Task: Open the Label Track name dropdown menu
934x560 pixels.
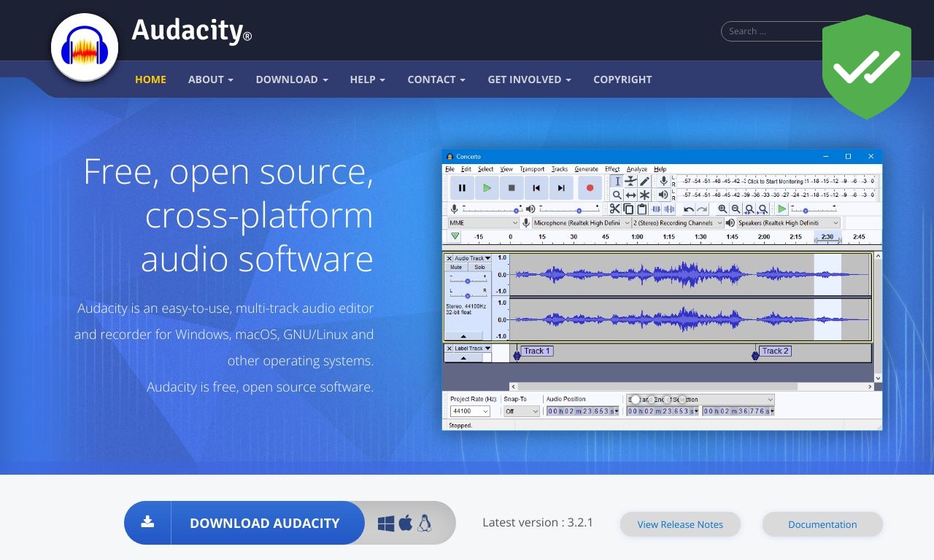Action: coord(473,349)
